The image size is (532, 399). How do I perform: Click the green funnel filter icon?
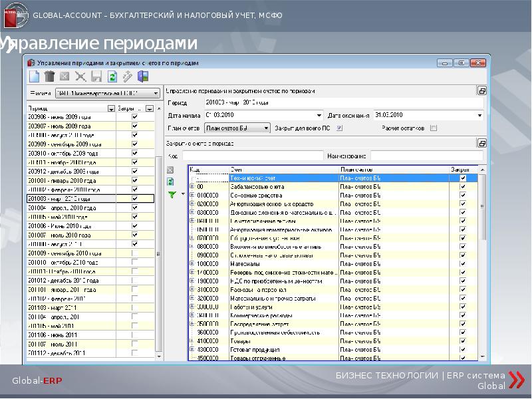(x=171, y=195)
